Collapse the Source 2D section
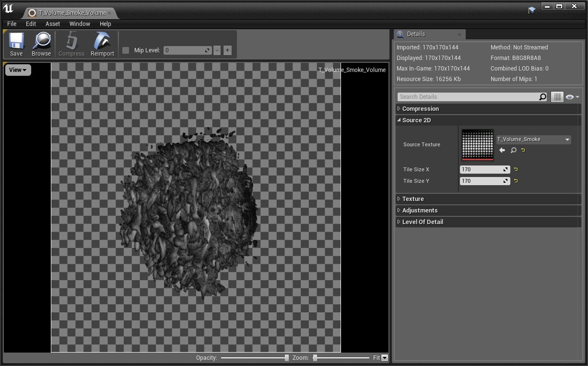588x366 pixels. pos(416,120)
